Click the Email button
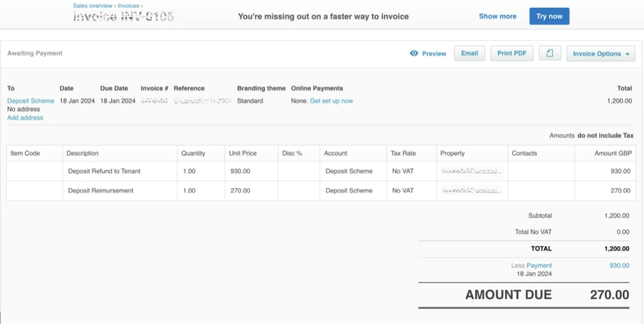 469,53
